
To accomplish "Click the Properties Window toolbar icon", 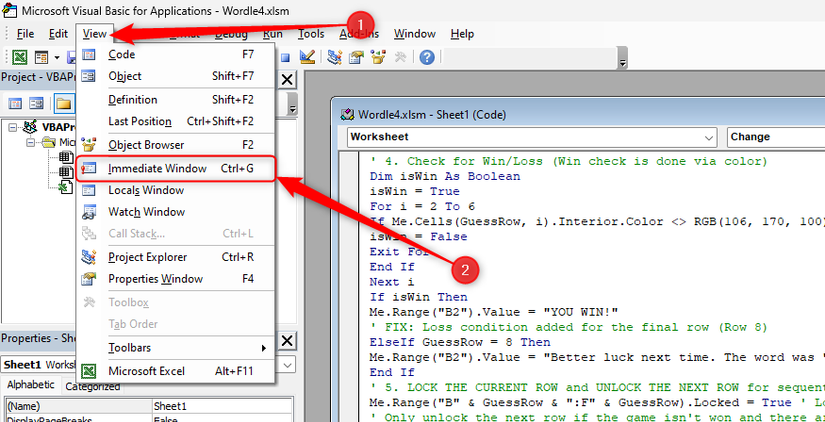I will pos(357,57).
